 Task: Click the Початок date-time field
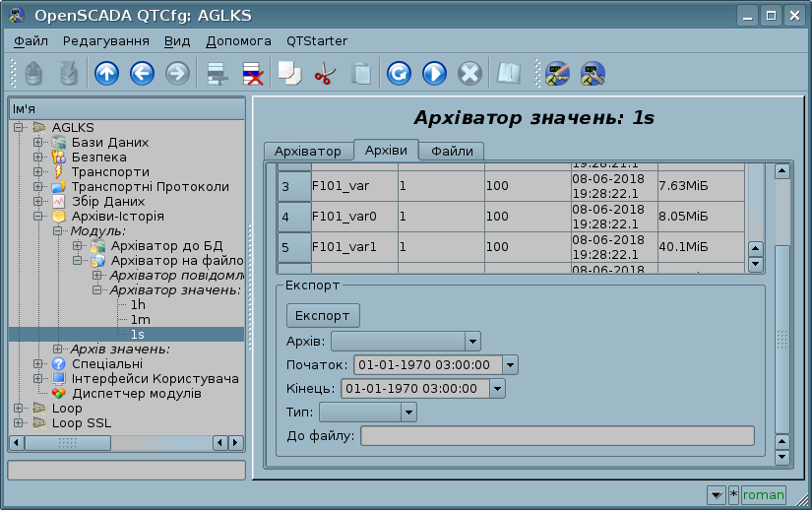click(428, 365)
